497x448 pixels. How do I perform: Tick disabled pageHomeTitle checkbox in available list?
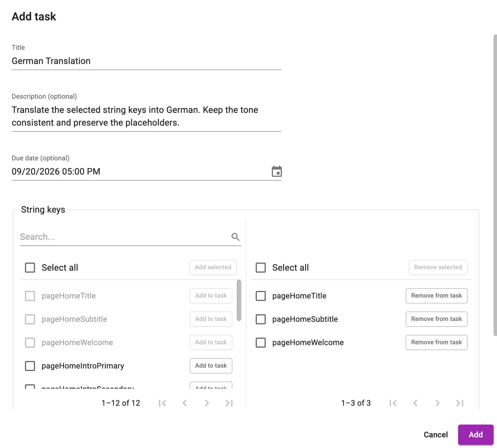[x=30, y=295]
